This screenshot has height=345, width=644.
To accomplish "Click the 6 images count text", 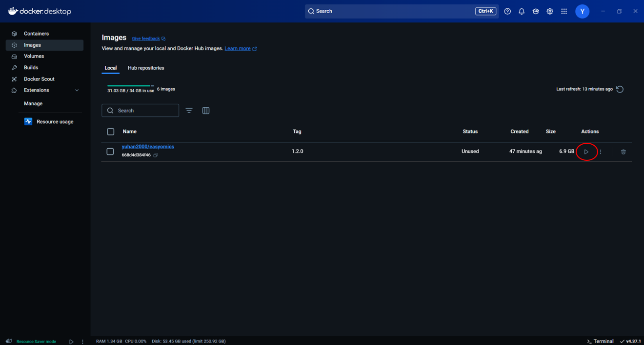I will pos(166,89).
